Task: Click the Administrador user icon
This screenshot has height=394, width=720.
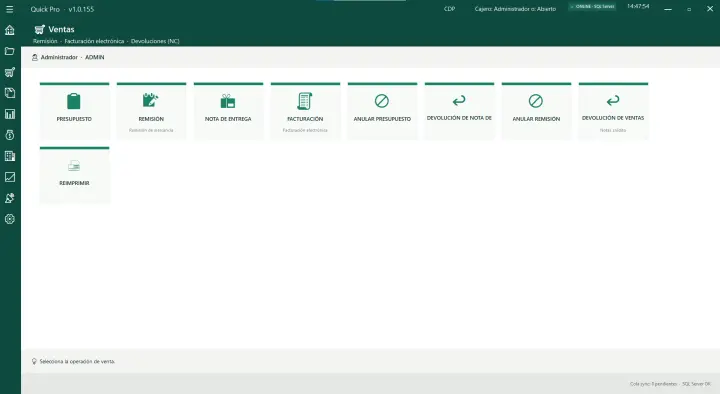Action: point(34,57)
